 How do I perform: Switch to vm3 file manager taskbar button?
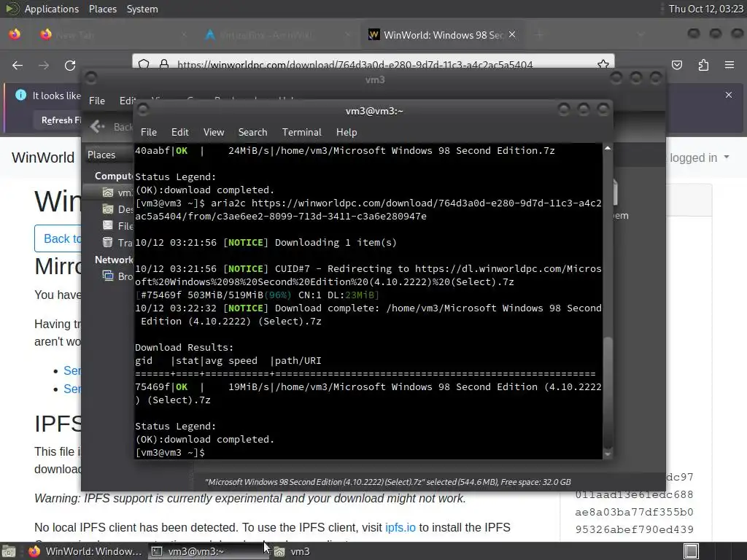coord(292,551)
